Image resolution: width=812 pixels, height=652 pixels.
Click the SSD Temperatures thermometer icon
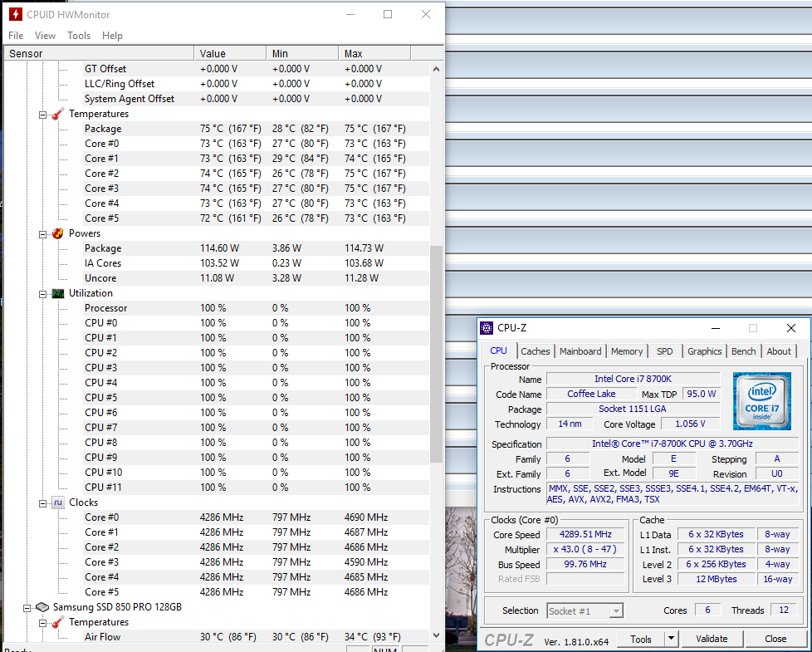58,622
